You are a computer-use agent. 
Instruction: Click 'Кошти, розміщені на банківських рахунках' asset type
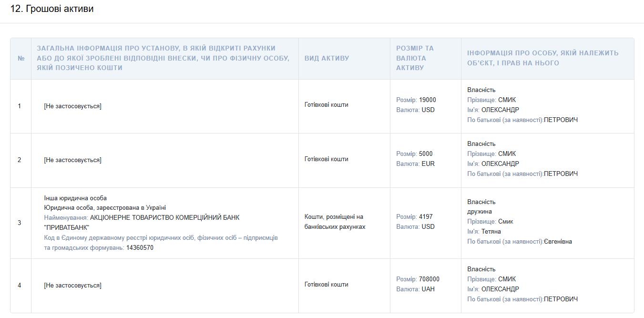[x=335, y=222]
